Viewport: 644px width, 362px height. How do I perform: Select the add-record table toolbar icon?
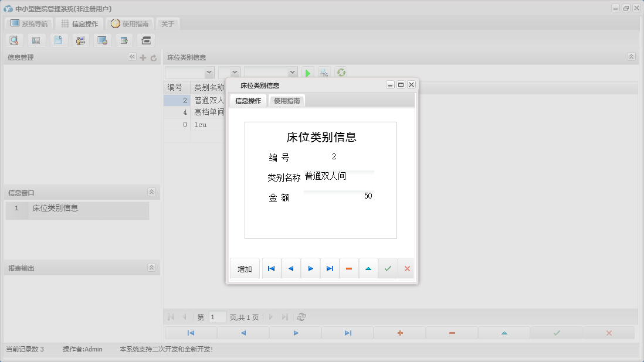coord(124,40)
